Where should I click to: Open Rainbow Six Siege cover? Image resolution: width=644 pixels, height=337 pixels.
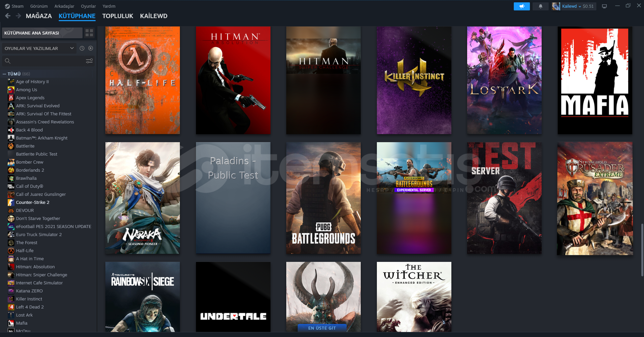(x=143, y=297)
